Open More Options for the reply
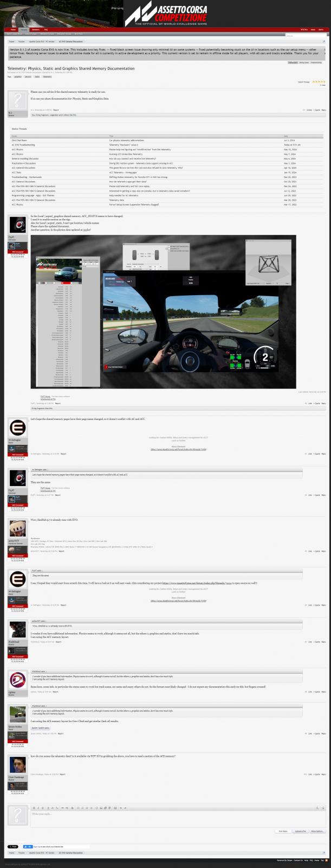Screen dimensions: 331x868 point(317,831)
